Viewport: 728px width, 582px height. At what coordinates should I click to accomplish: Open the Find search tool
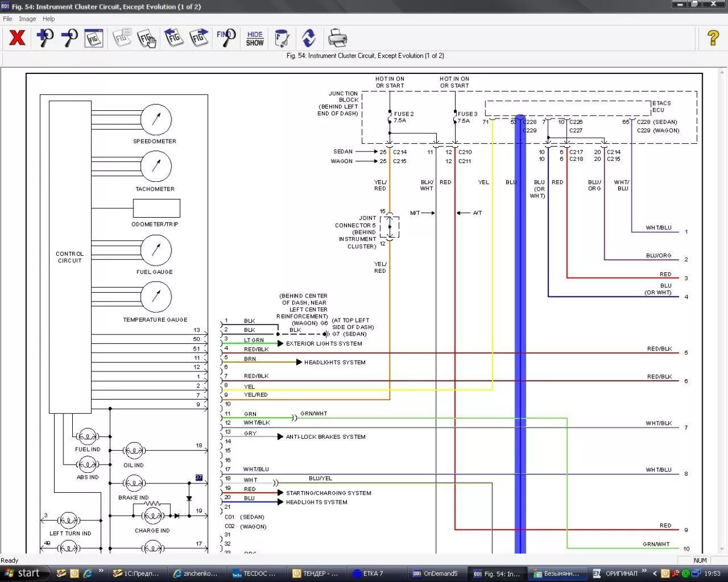[226, 38]
